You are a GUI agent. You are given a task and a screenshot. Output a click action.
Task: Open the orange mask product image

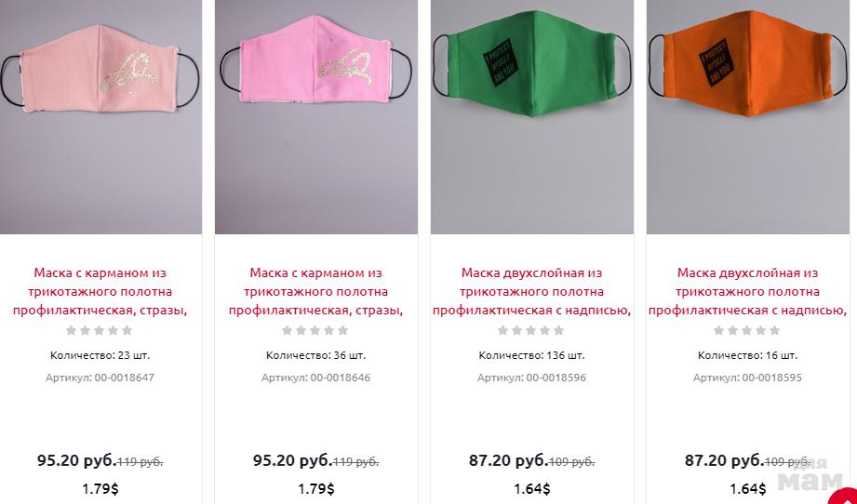point(748,117)
